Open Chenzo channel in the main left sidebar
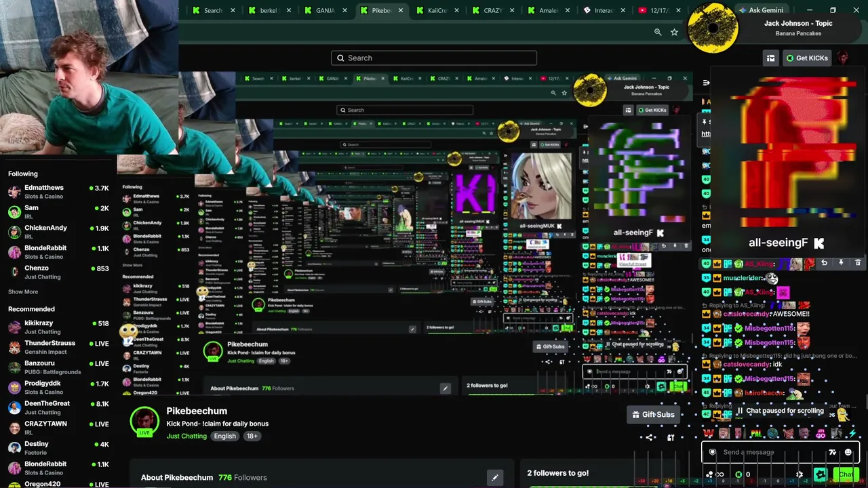 point(58,272)
